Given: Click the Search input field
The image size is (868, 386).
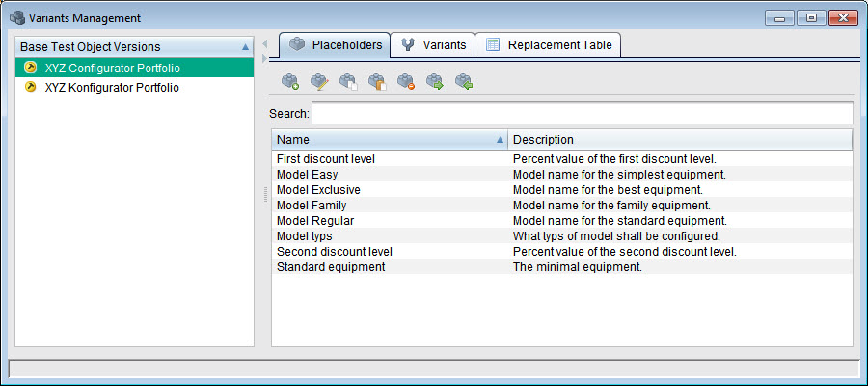Looking at the screenshot, I should point(583,113).
